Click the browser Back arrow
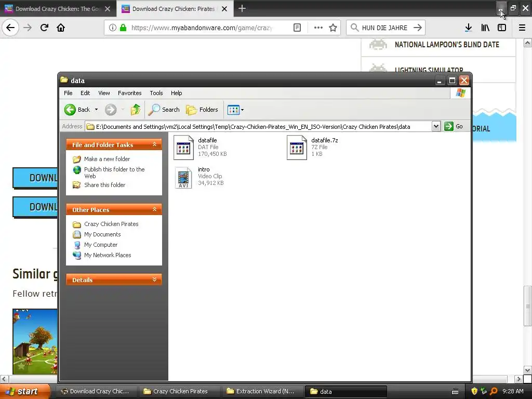This screenshot has width=532, height=399. coord(10,28)
